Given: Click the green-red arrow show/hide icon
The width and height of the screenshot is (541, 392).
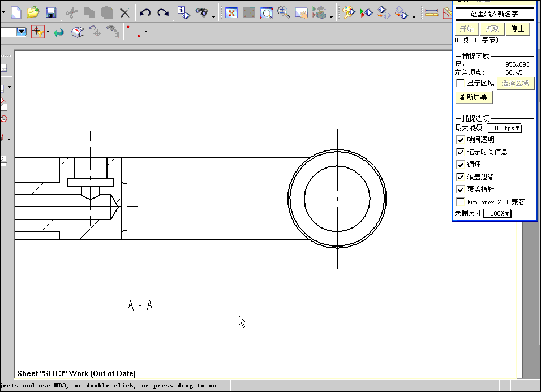Looking at the screenshot, I should pos(366,13).
